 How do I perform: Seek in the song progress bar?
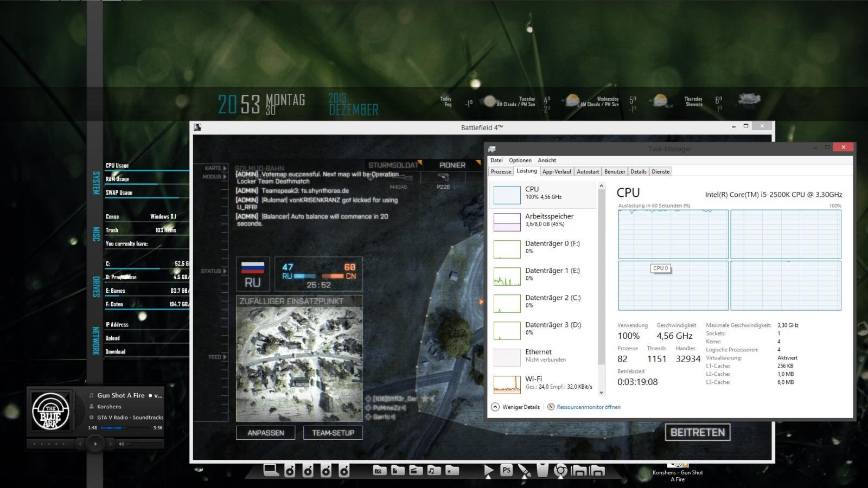coord(125,428)
